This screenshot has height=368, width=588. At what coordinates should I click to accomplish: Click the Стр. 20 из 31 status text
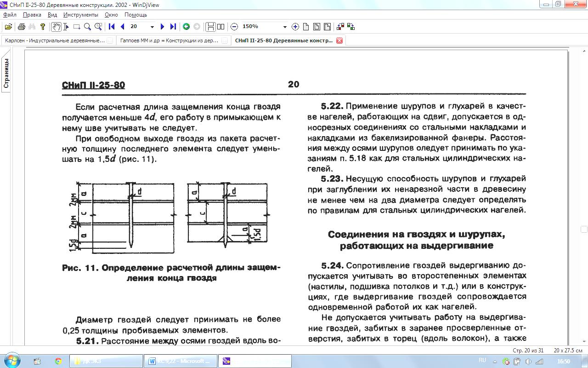click(528, 350)
